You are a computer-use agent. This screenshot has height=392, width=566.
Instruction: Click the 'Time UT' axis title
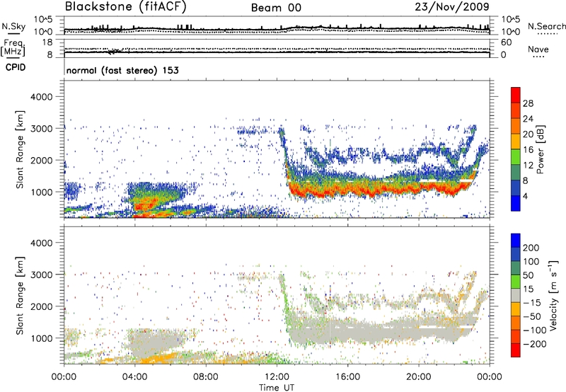pyautogui.click(x=277, y=388)
